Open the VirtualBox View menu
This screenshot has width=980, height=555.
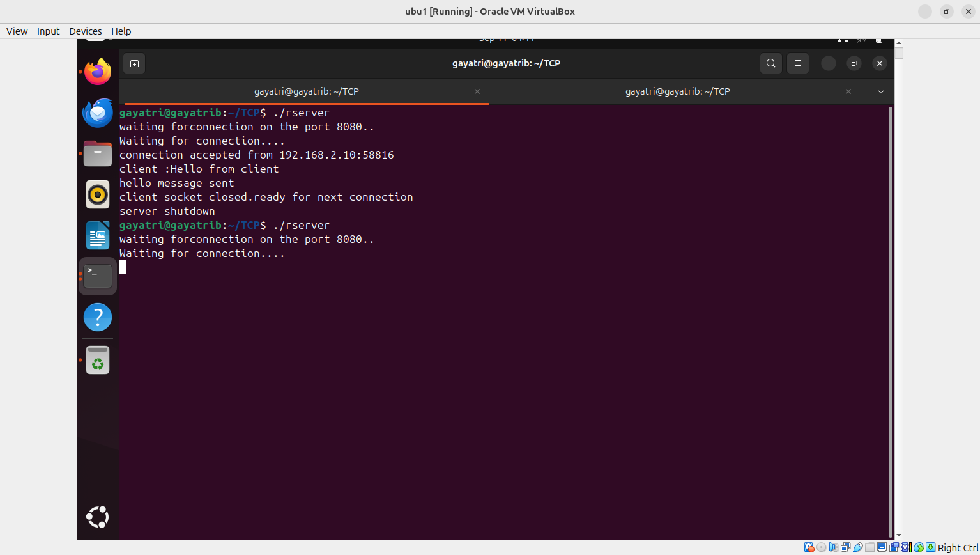17,31
